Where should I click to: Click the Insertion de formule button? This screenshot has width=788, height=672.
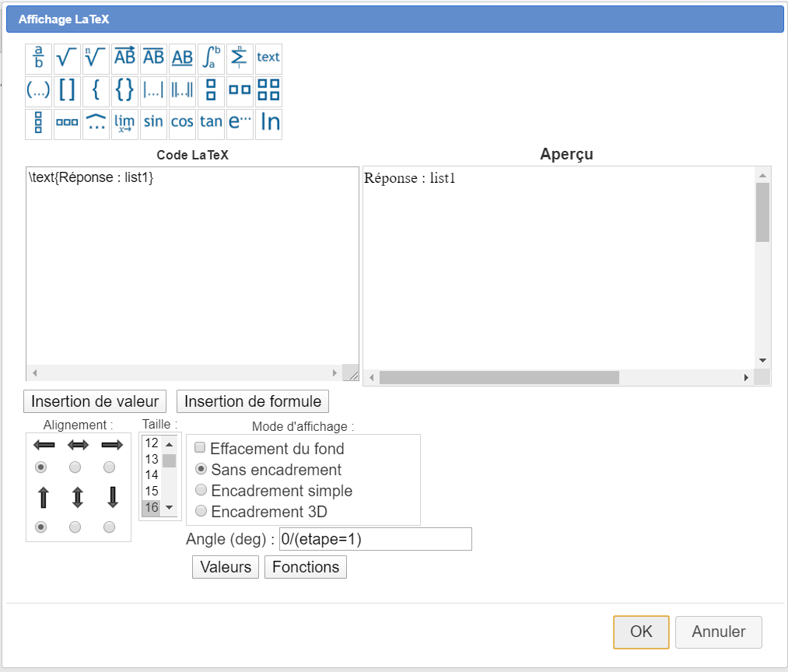click(253, 401)
